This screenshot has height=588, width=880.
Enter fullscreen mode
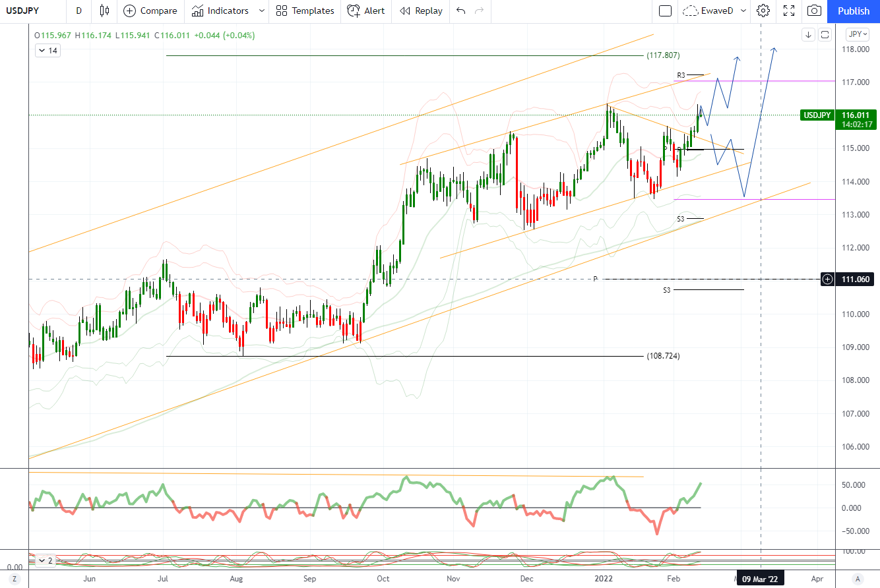(x=789, y=11)
